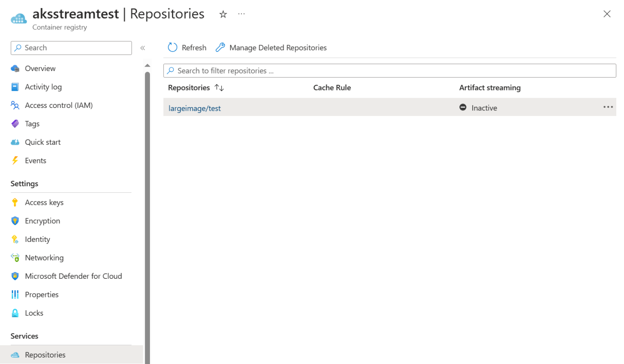
Task: Collapse the left sidebar menu
Action: [143, 48]
